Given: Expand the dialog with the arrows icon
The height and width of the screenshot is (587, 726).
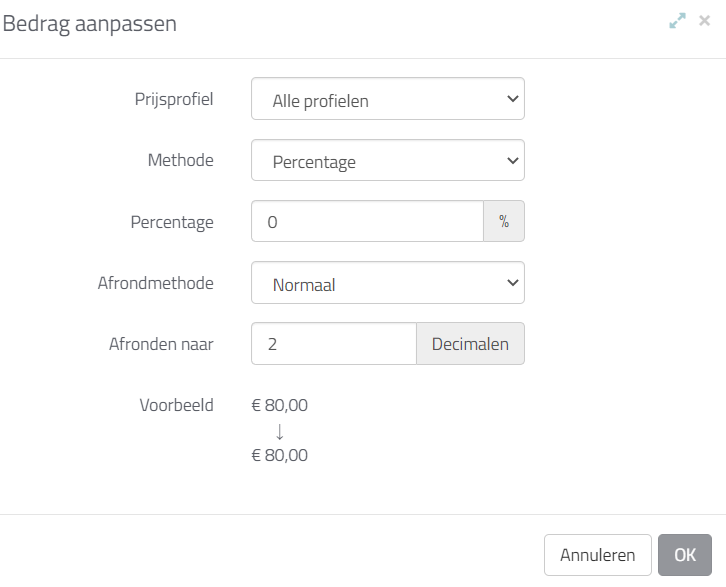Looking at the screenshot, I should [677, 21].
